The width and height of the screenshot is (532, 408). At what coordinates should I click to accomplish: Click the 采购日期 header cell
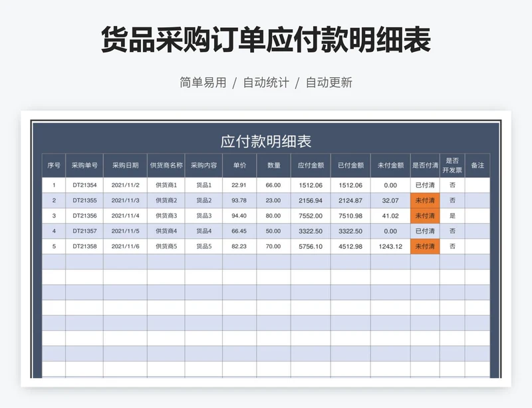(x=125, y=165)
